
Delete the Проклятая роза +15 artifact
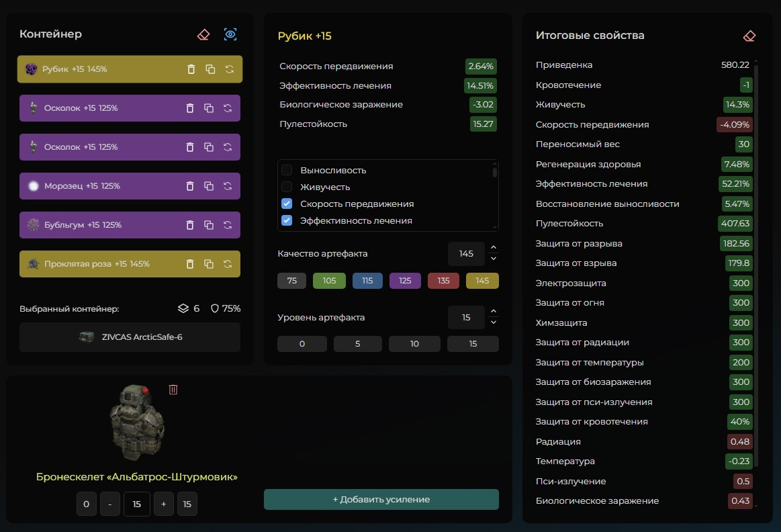point(190,264)
